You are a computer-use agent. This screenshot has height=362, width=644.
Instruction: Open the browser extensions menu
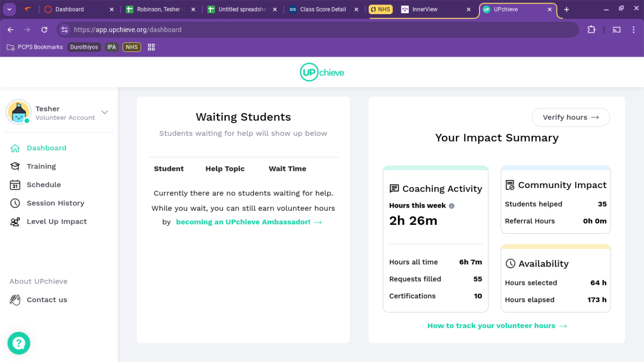(x=591, y=30)
